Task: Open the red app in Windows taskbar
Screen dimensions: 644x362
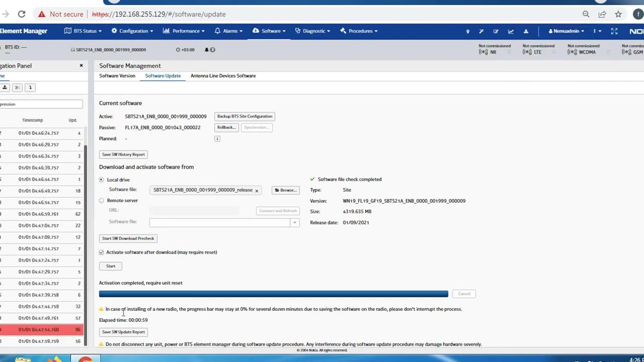Action: pyautogui.click(x=86, y=359)
